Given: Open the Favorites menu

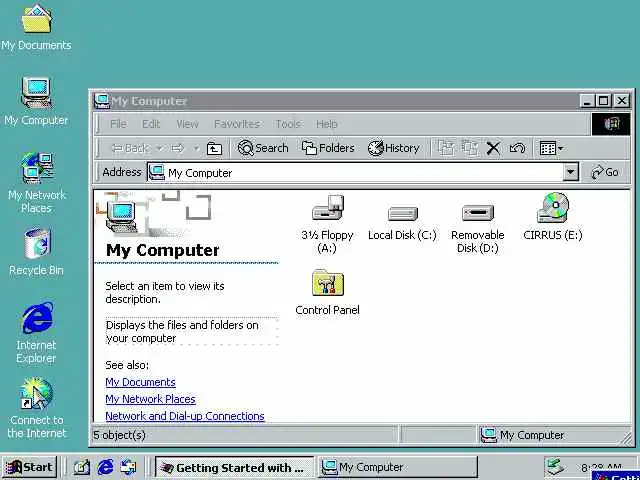Looking at the screenshot, I should pos(237,124).
